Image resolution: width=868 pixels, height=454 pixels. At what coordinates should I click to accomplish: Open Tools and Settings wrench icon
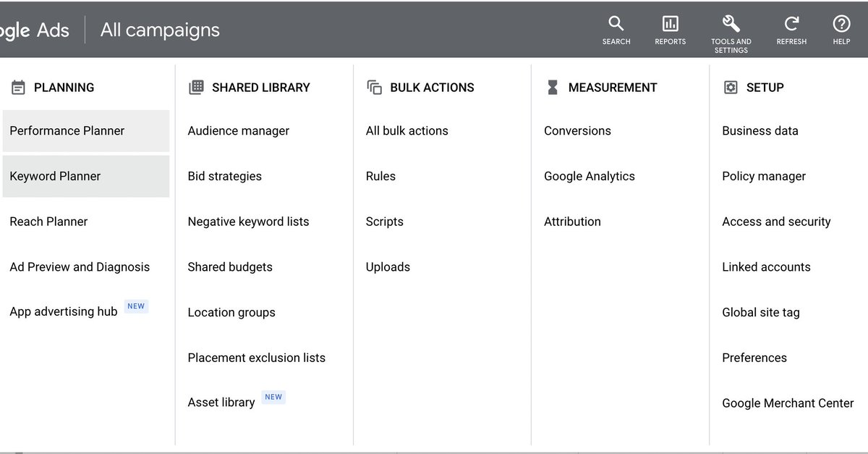731,23
